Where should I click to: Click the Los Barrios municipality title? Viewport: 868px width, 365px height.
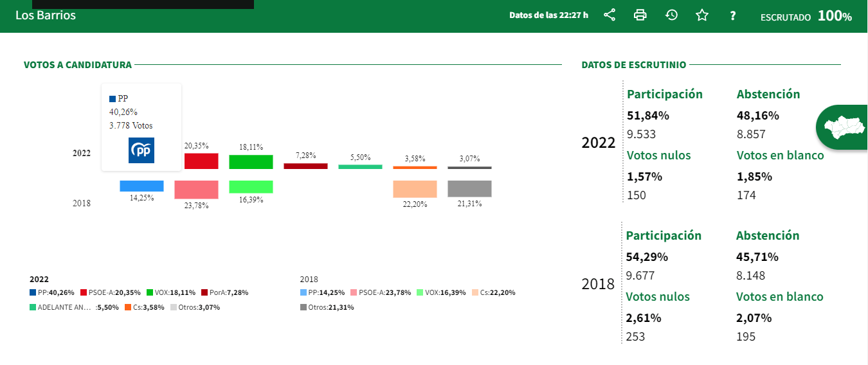click(46, 15)
